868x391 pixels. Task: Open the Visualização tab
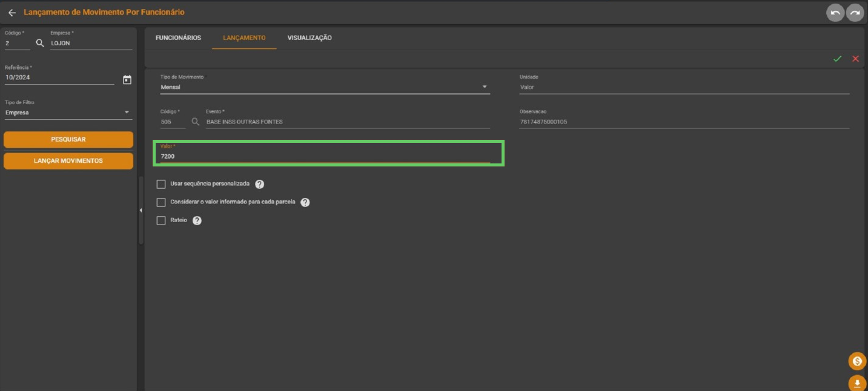click(x=310, y=38)
